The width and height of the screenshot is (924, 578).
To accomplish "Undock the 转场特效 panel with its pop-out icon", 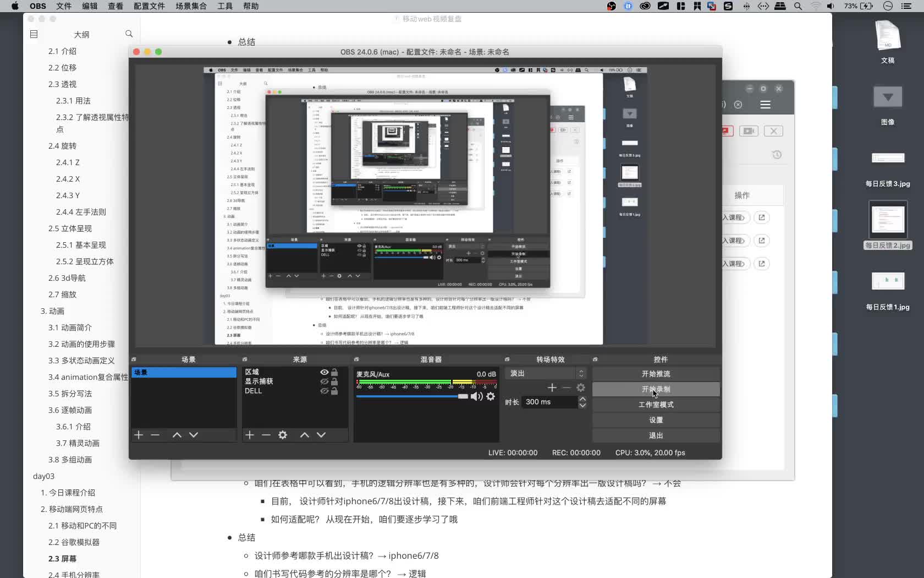I will [x=507, y=359].
